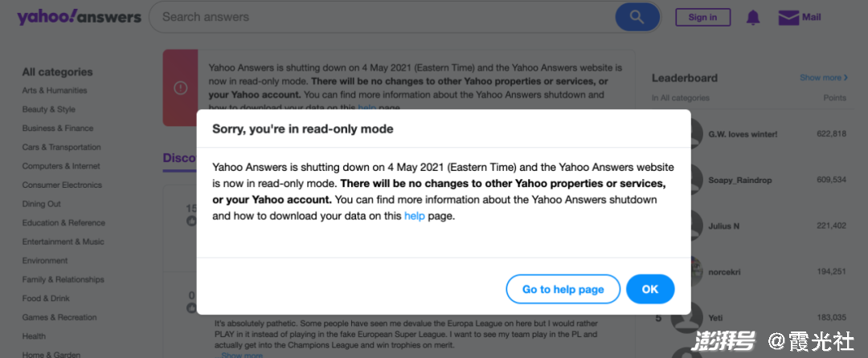The height and width of the screenshot is (358, 868).
Task: Click the red banner alert icon
Action: pyautogui.click(x=180, y=87)
